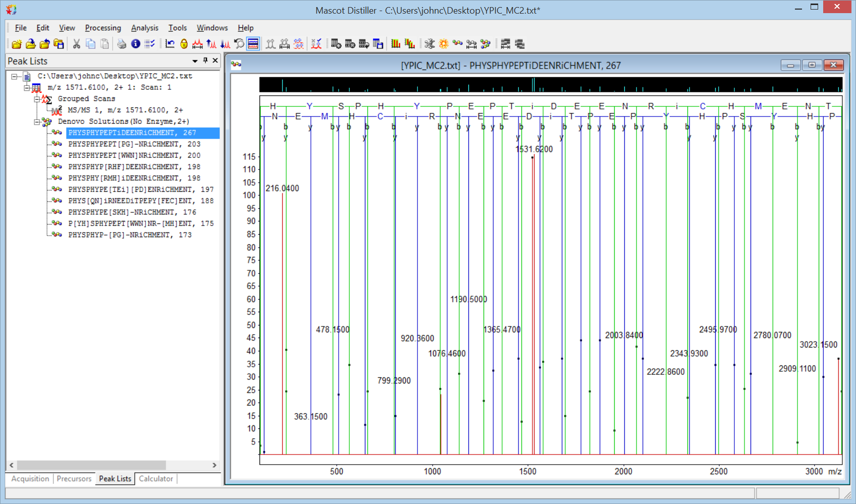Image resolution: width=856 pixels, height=504 pixels.
Task: Open the Analysis menu
Action: [x=145, y=28]
